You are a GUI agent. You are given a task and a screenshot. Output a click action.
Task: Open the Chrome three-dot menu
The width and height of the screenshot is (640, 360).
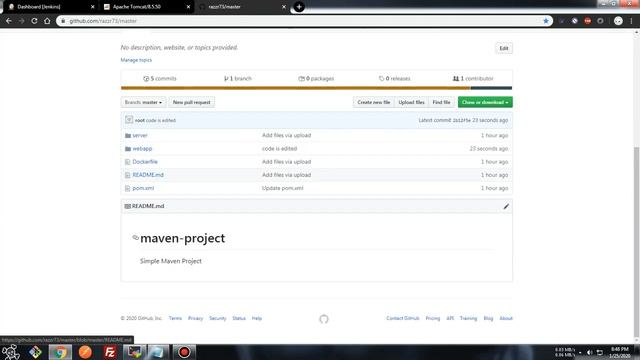[x=631, y=21]
